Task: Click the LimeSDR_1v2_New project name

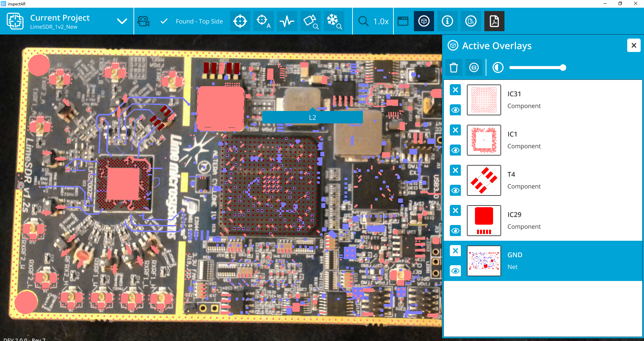Action: tap(54, 27)
